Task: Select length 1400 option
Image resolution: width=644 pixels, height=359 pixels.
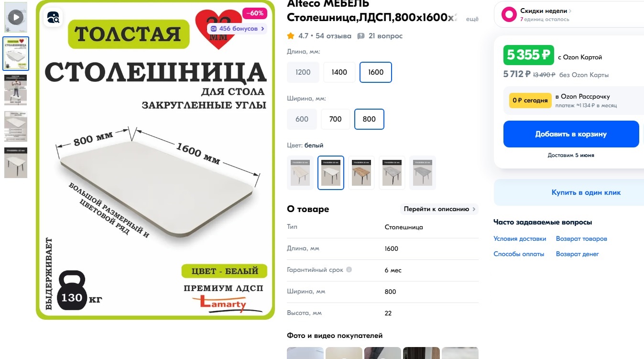Action: (x=339, y=72)
